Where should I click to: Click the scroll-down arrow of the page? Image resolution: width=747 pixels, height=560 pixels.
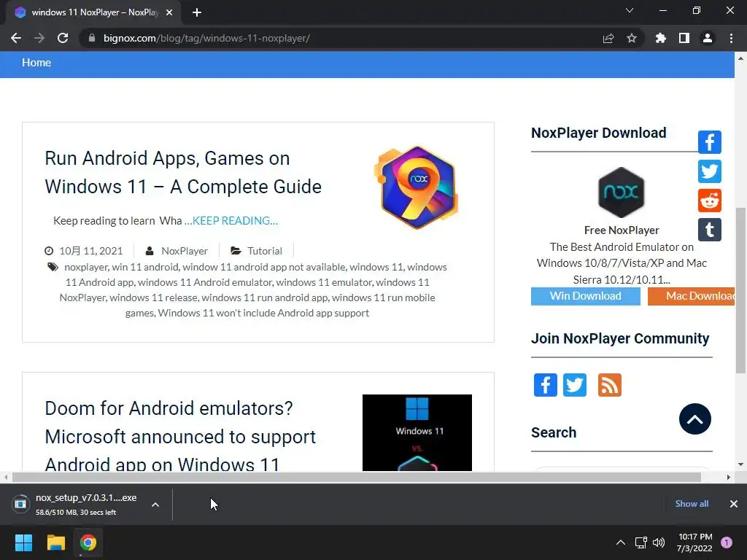(740, 464)
